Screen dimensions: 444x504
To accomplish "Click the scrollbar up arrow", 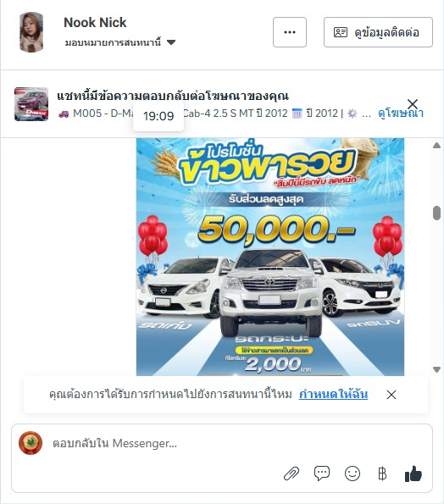I will 436,146.
